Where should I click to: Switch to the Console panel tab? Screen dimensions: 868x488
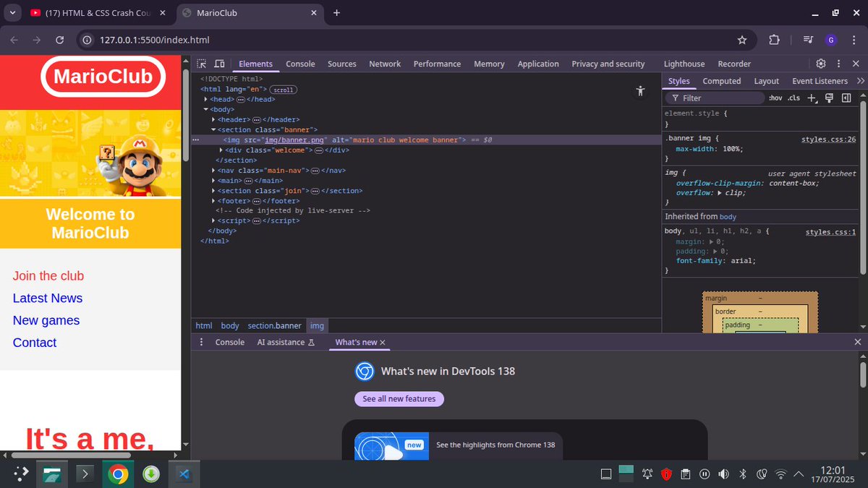pos(300,64)
